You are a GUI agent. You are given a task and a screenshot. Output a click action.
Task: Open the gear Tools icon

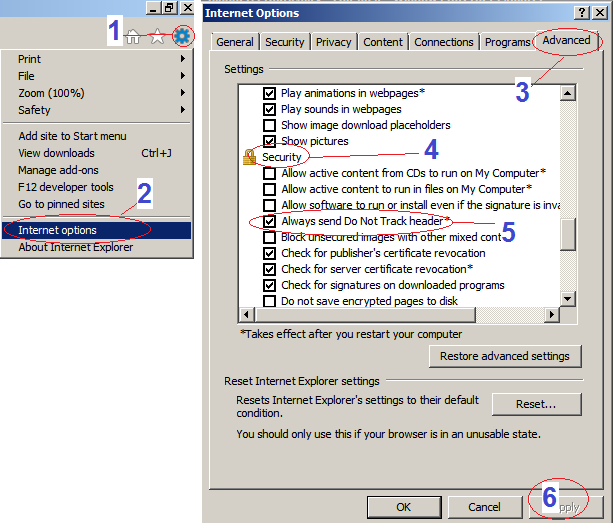click(182, 36)
